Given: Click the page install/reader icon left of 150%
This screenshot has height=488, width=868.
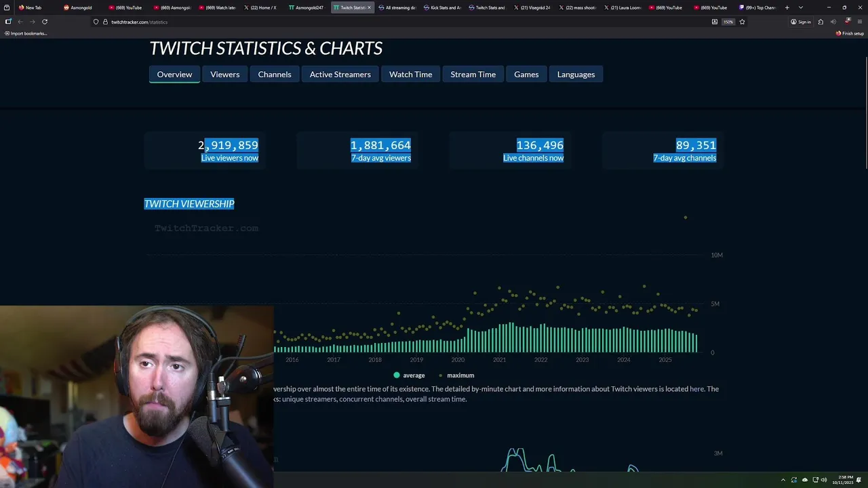Looking at the screenshot, I should 715,22.
